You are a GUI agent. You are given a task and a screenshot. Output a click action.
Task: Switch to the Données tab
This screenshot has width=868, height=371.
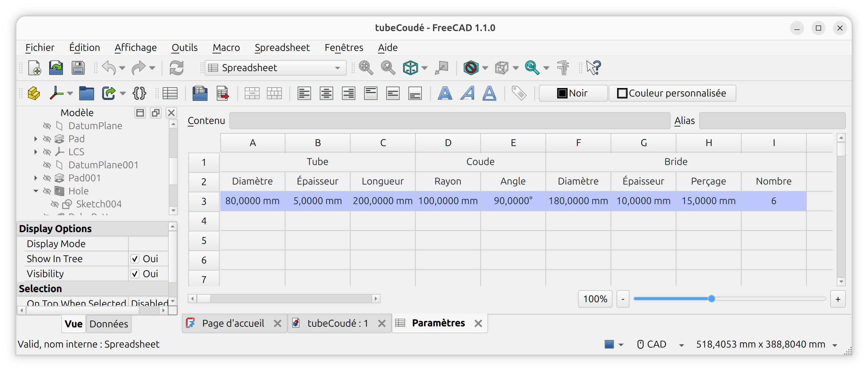click(108, 324)
